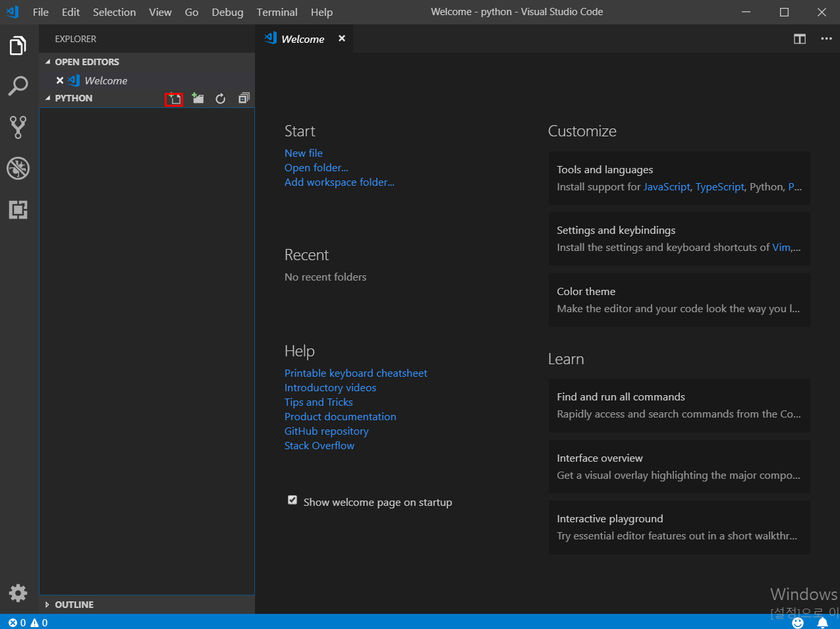Open the Selection menu
This screenshot has width=840, height=629.
[114, 12]
